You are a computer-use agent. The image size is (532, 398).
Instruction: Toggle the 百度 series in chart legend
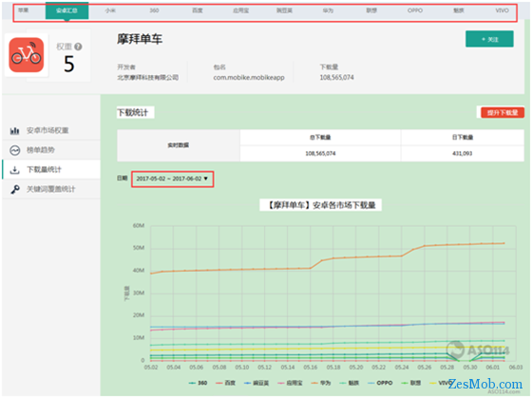[225, 383]
